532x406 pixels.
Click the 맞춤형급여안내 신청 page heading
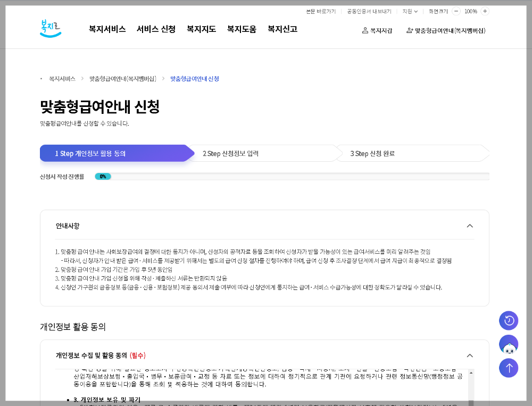[x=100, y=106]
